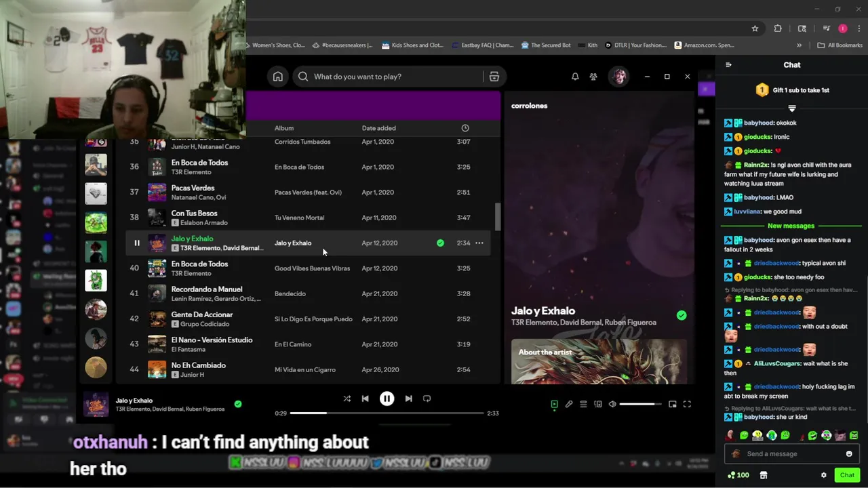Screen dimensions: 868x488
Task: Bookmark this page with the star icon
Action: (x=755, y=28)
